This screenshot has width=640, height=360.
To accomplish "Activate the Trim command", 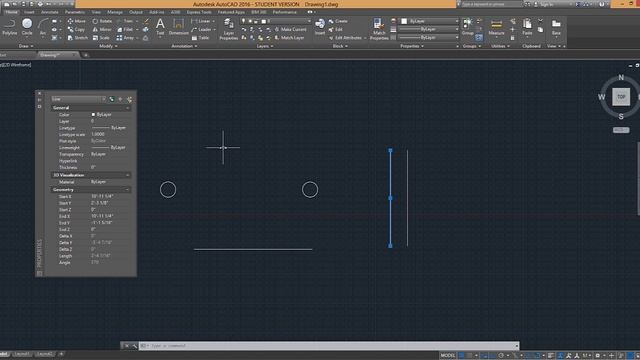I will (125, 21).
